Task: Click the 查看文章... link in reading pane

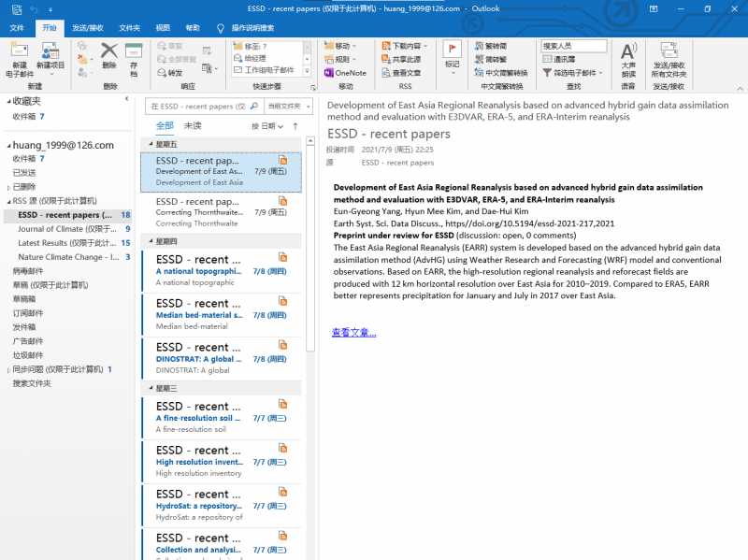Action: tap(353, 333)
